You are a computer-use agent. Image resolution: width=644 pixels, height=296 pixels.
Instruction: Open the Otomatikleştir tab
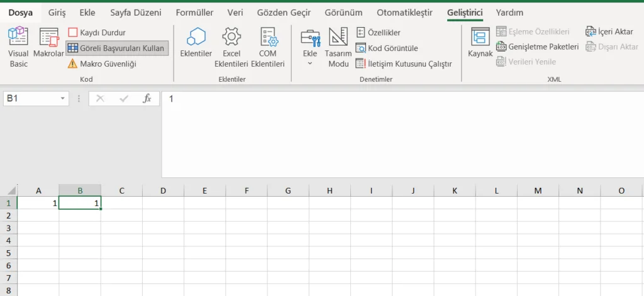(x=404, y=13)
